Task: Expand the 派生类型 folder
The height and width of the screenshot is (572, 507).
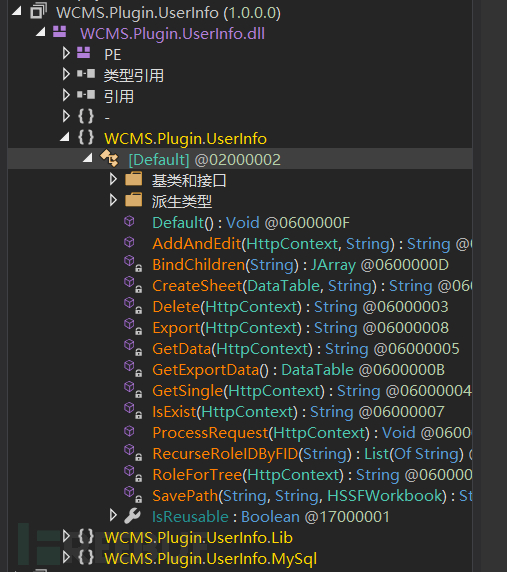Action: (x=113, y=200)
